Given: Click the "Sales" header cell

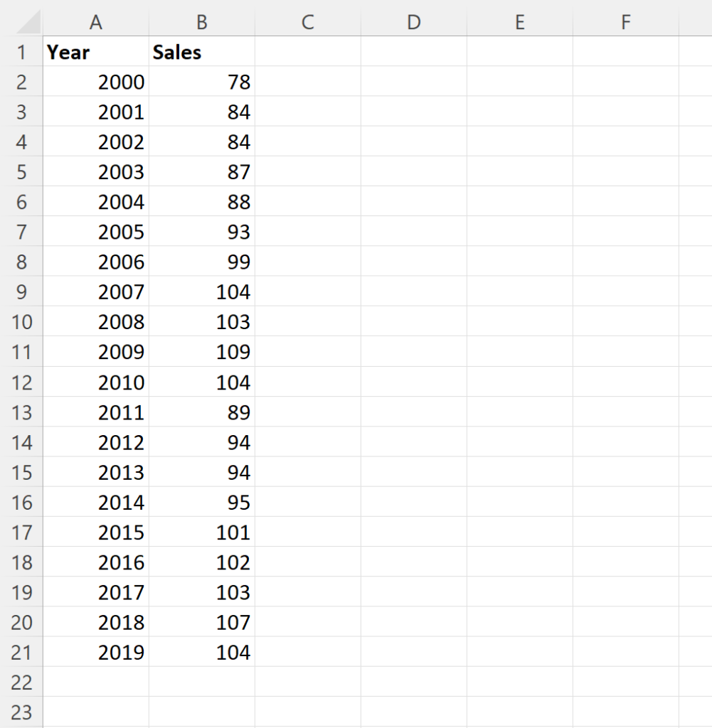Looking at the screenshot, I should coord(201,51).
